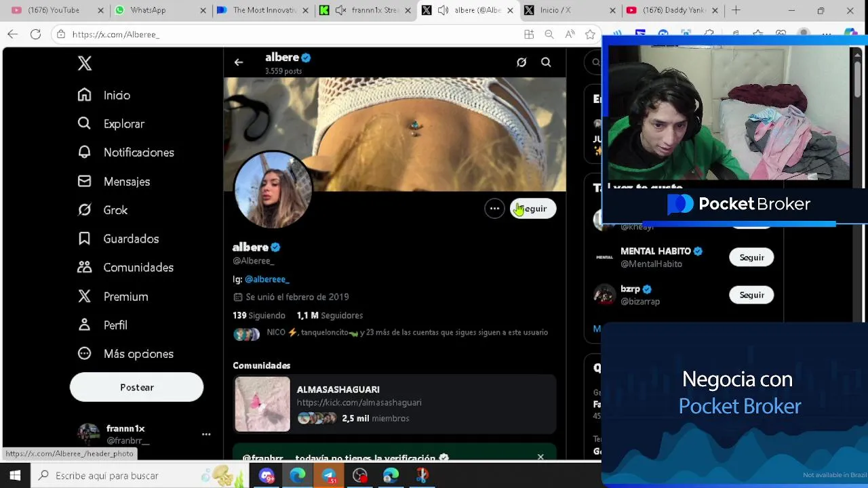Open albere's header photo
Viewport: 868px width, 488px height.
(395, 134)
